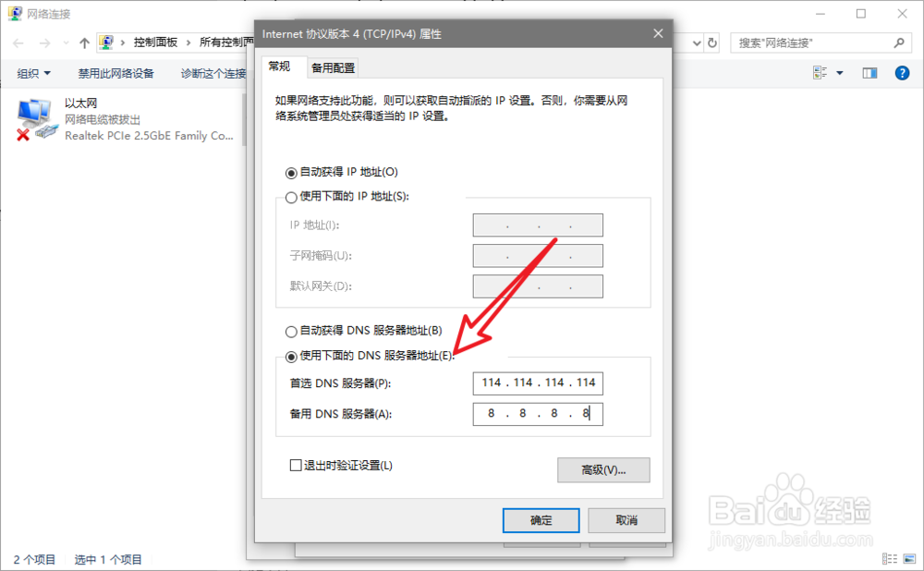Refresh the Network Connections window

click(x=711, y=43)
